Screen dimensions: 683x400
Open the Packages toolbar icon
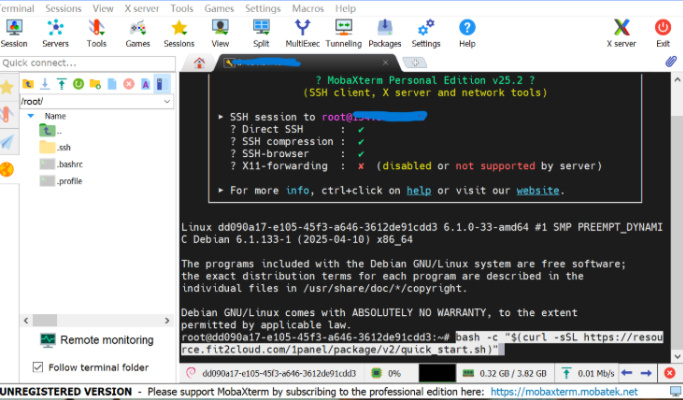coord(385,33)
